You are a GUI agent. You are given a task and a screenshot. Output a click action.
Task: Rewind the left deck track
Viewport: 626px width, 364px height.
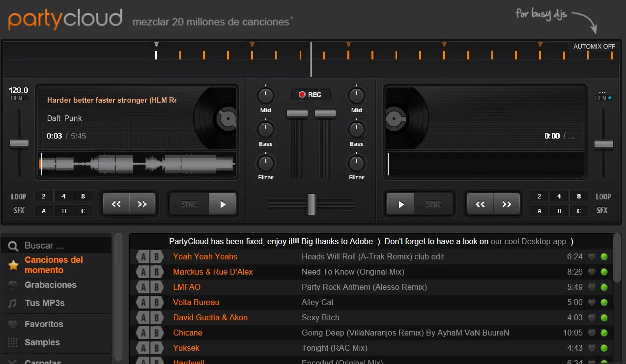(116, 204)
